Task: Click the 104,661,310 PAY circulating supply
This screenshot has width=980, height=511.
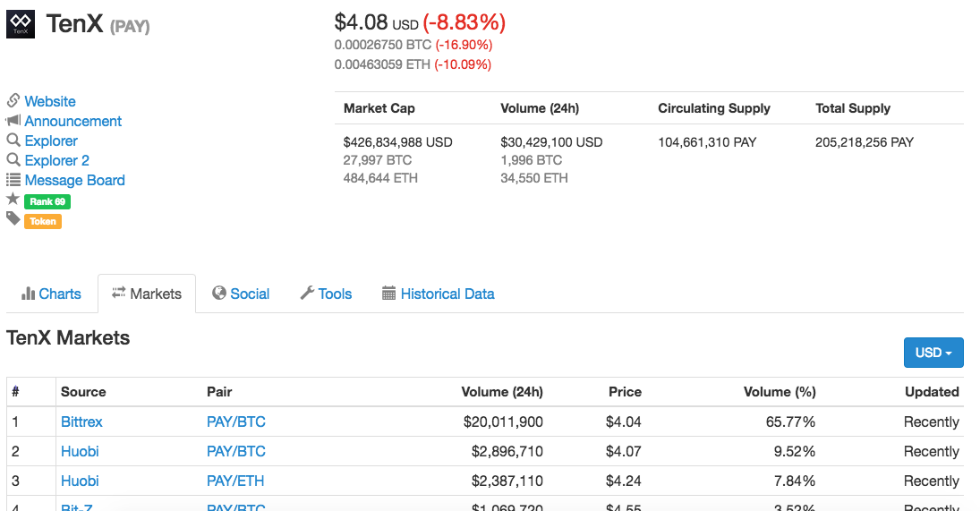Action: click(x=708, y=141)
